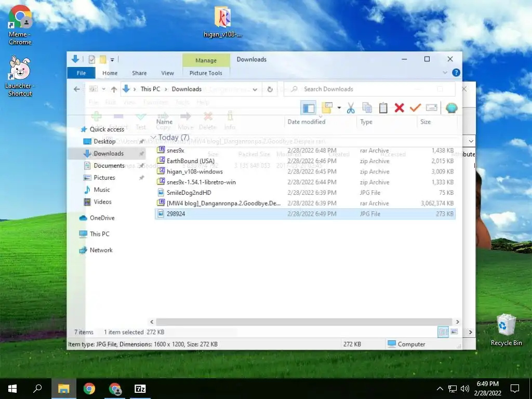532x399 pixels.
Task: Open the Launcher - Shortcut desktop icon
Action: [20, 76]
